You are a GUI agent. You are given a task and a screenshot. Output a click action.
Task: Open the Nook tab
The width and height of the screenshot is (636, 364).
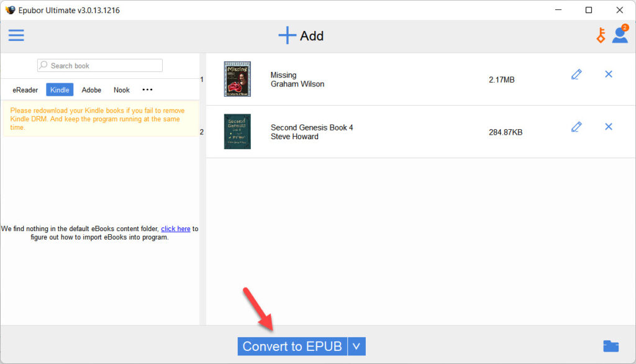click(121, 89)
